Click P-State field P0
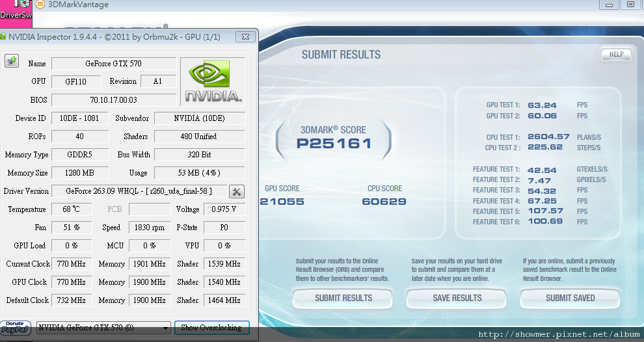This screenshot has height=342, width=644. coord(224,228)
